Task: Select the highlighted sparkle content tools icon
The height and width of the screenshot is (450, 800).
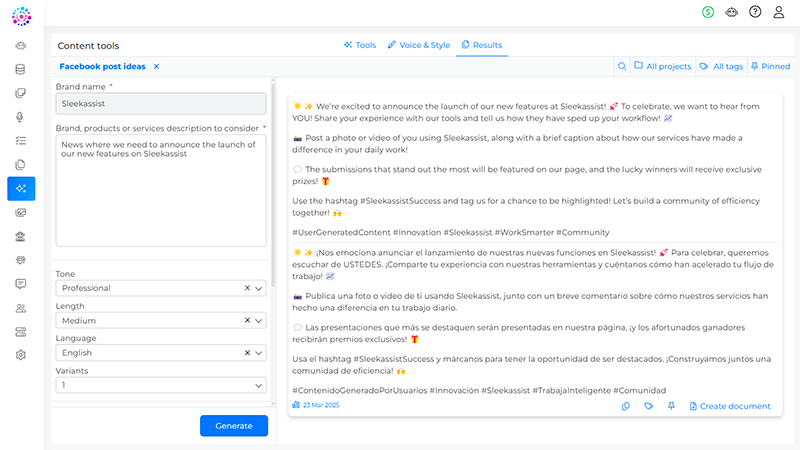Action: [x=21, y=189]
